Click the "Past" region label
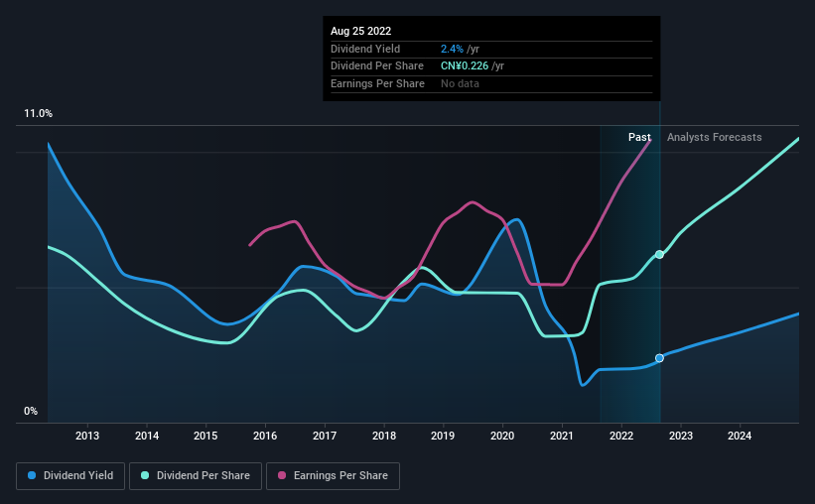Viewport: 815px width, 504px height. click(x=639, y=137)
